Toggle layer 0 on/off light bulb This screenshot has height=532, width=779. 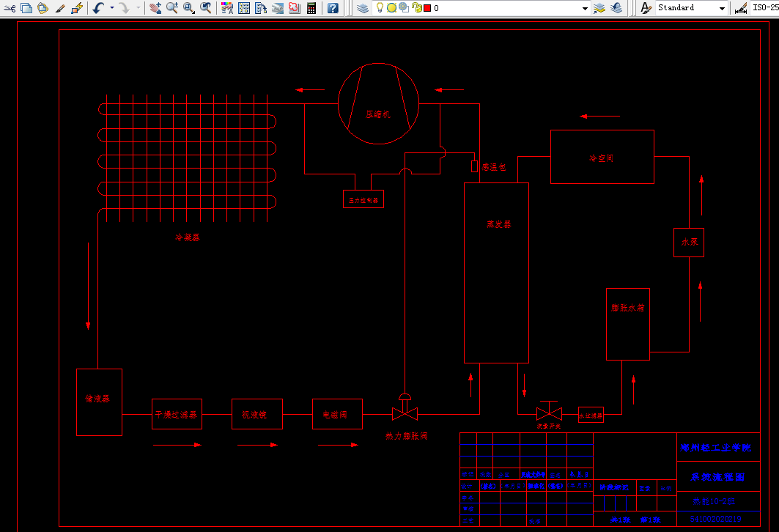380,7
